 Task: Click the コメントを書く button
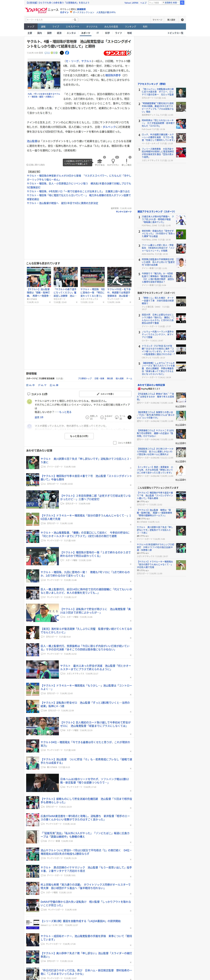coord(105,394)
